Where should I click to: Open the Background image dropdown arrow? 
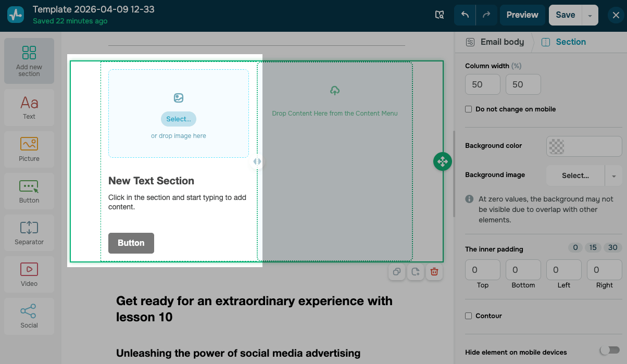(613, 176)
